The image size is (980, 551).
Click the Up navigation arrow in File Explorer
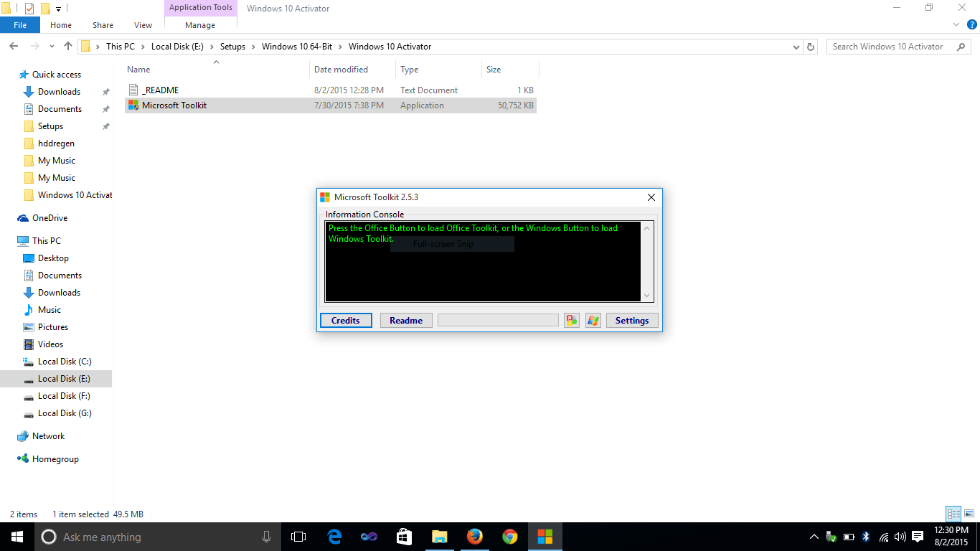point(67,46)
